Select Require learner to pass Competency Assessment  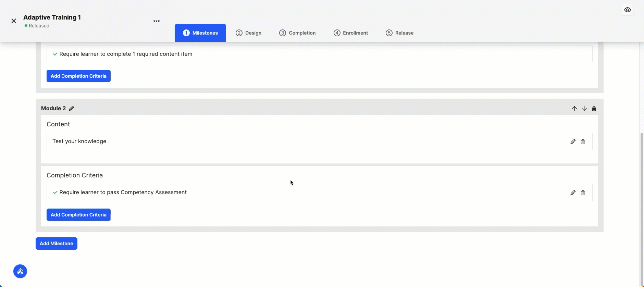point(319,192)
